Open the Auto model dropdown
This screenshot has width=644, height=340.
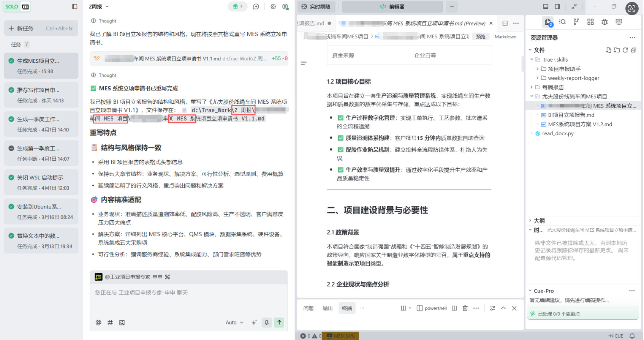(x=234, y=323)
